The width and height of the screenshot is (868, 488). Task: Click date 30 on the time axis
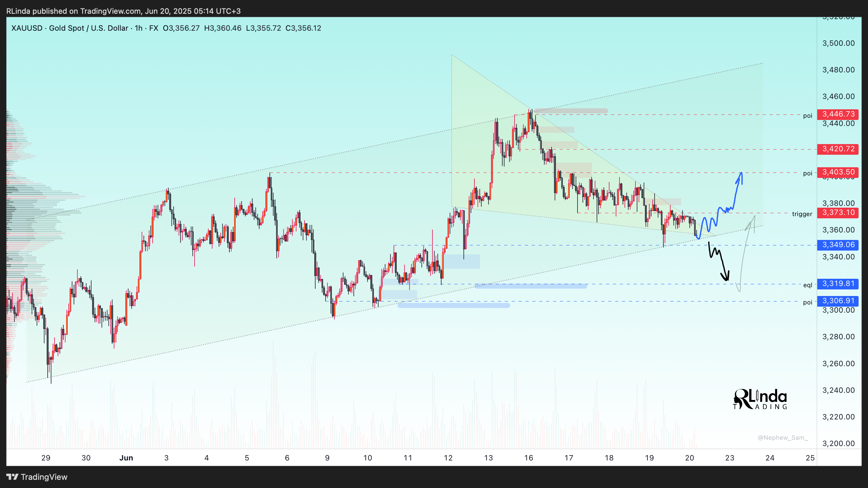(x=86, y=458)
